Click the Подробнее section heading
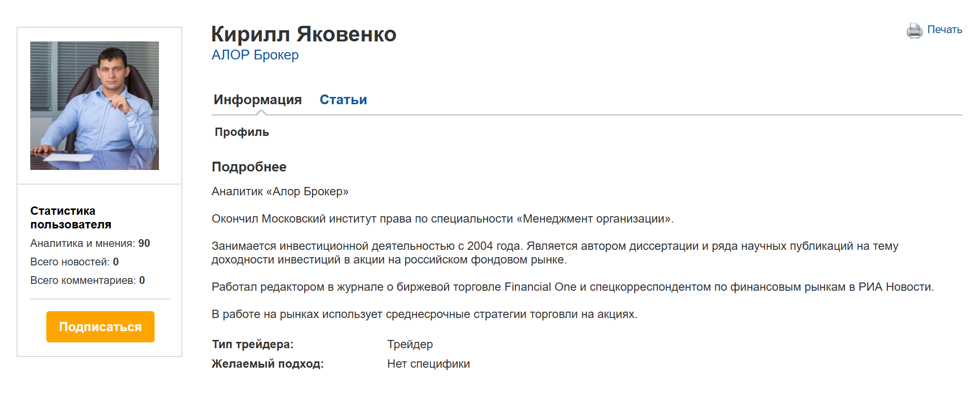Viewport: 980px width, 393px height. (249, 167)
